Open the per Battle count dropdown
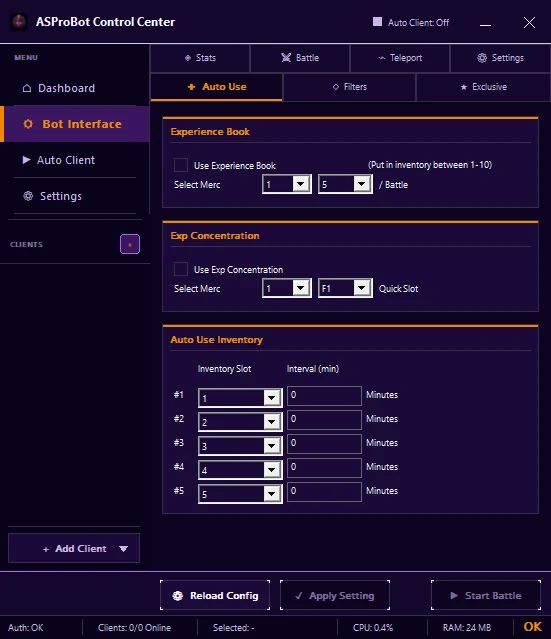551x639 pixels. pos(345,184)
